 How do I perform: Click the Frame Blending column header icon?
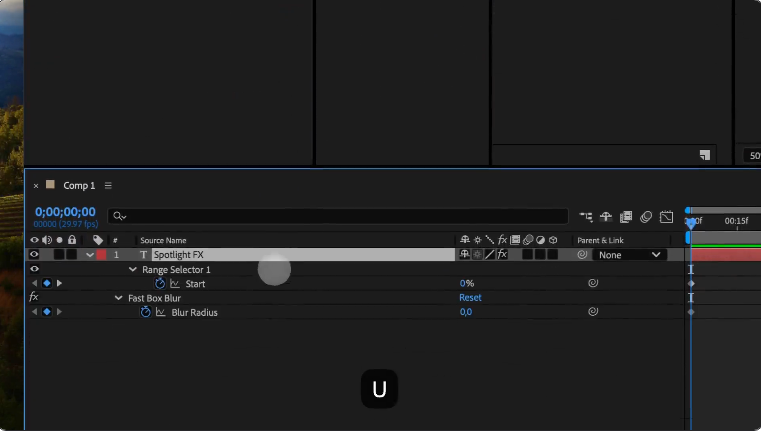click(515, 240)
